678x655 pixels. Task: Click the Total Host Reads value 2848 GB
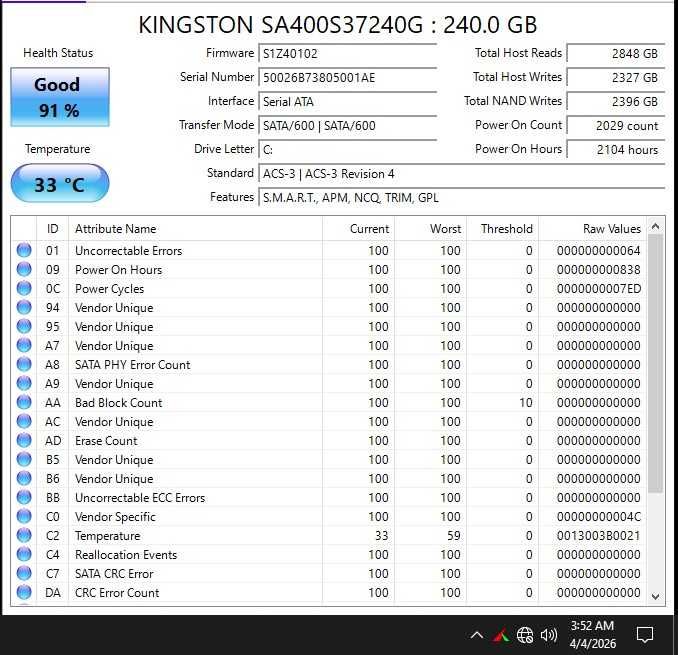[616, 54]
